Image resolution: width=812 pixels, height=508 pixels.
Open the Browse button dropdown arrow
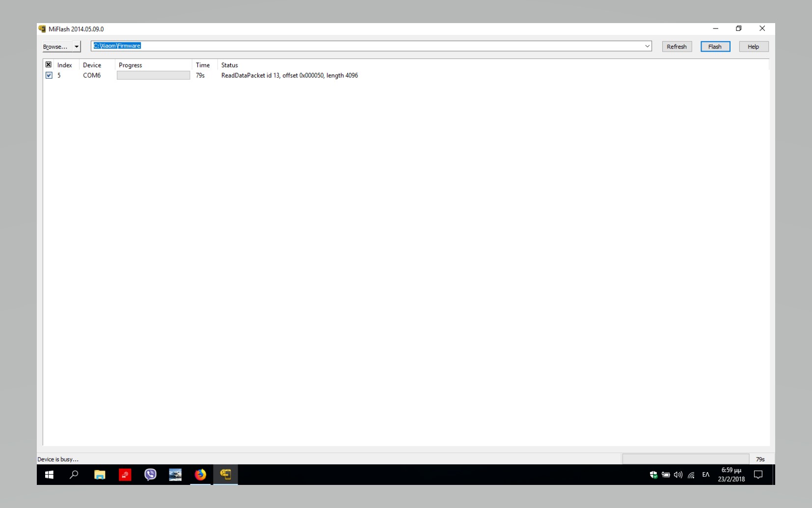77,47
